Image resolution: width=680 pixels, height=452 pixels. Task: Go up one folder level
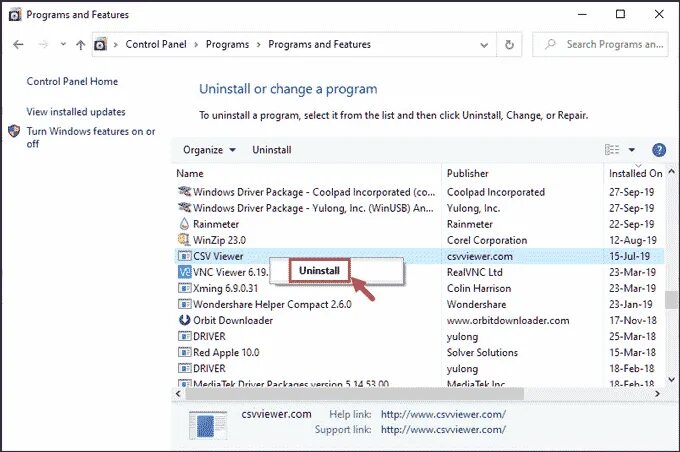point(81,44)
